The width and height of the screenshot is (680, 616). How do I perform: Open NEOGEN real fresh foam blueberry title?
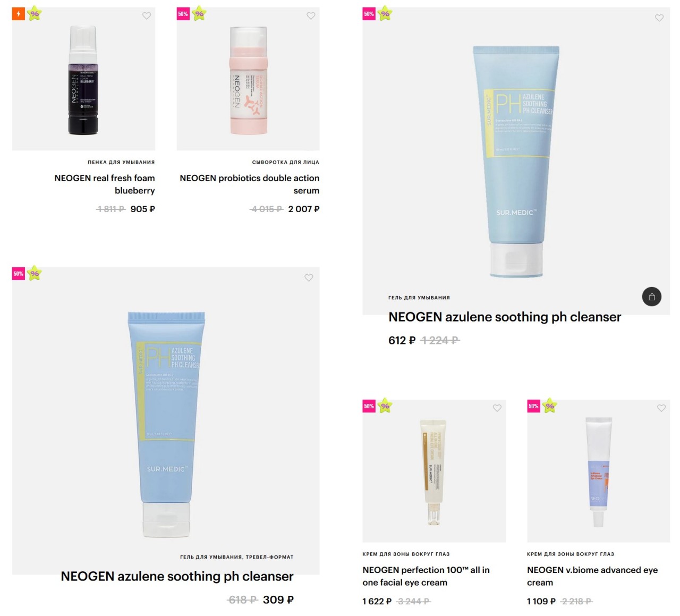(105, 184)
